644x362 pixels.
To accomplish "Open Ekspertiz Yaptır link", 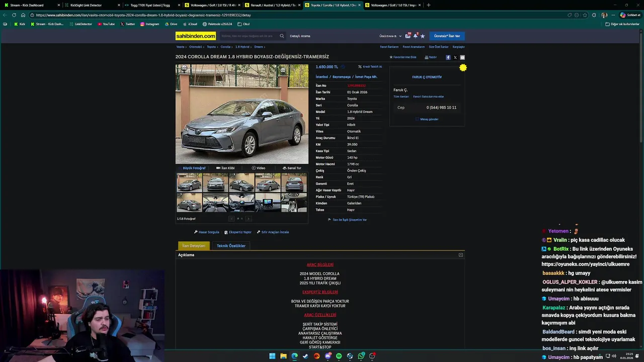I will [238, 232].
